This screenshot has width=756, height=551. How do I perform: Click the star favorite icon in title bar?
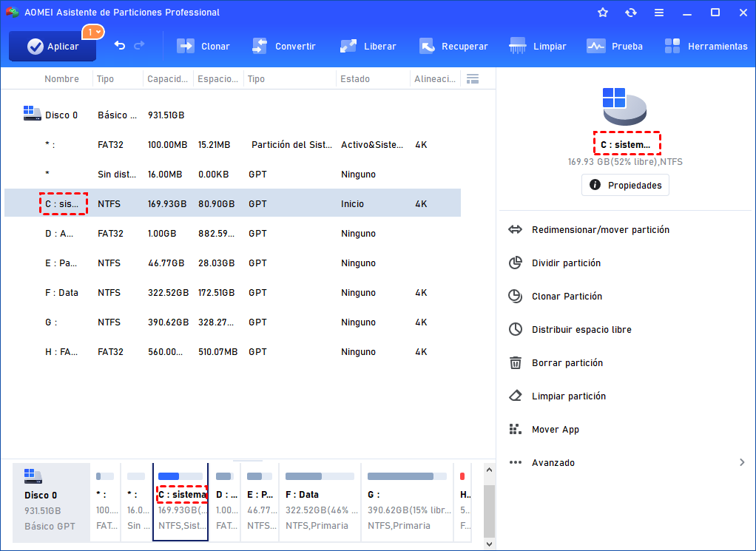coord(603,13)
